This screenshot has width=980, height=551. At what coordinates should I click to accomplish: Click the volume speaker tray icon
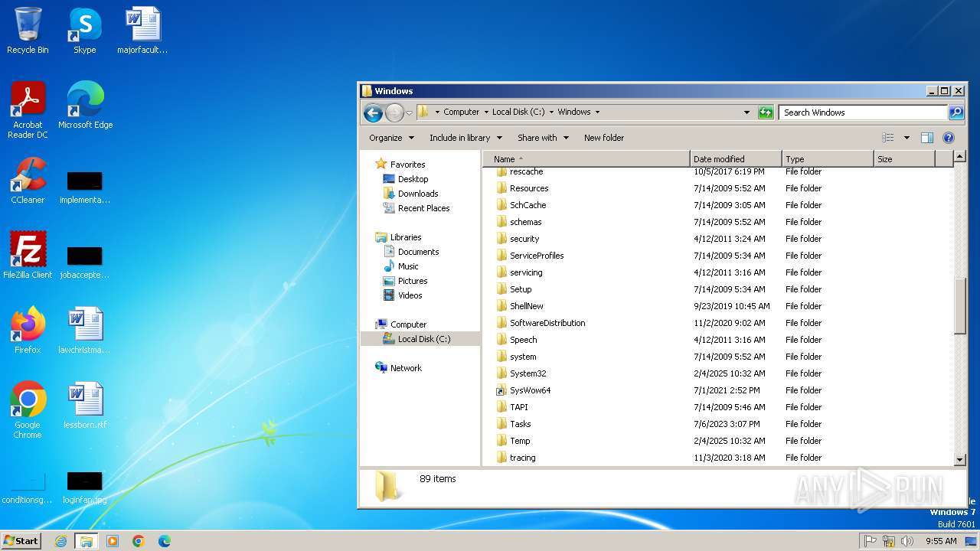(907, 541)
